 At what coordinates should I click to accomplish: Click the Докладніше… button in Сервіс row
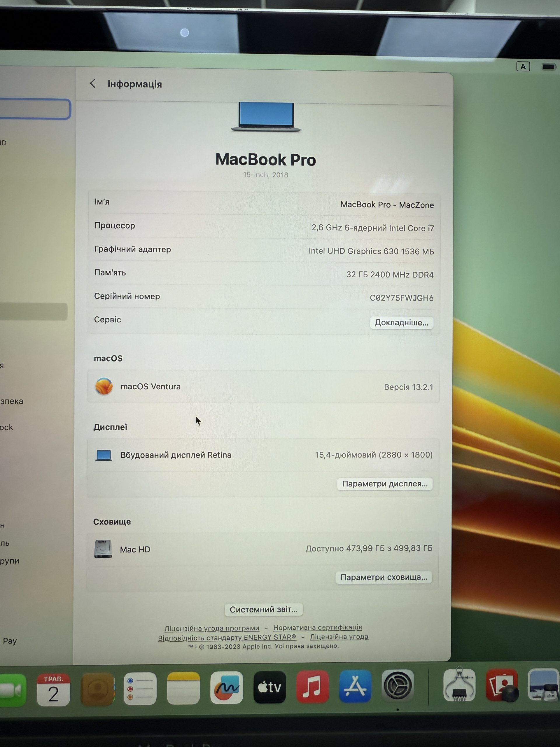pyautogui.click(x=401, y=322)
